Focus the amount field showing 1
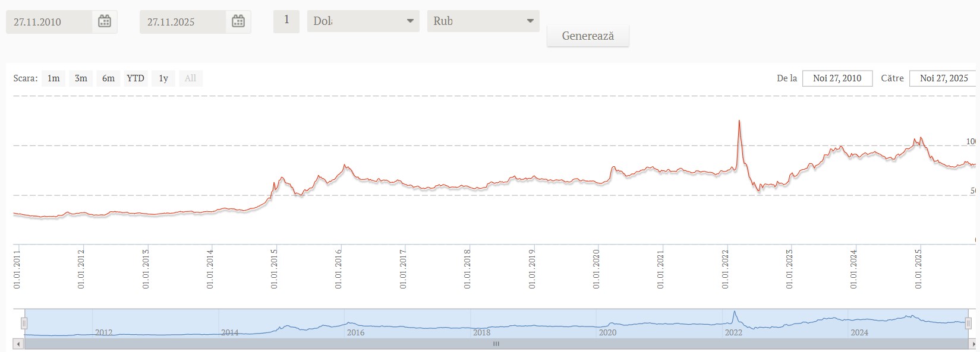 [286, 21]
